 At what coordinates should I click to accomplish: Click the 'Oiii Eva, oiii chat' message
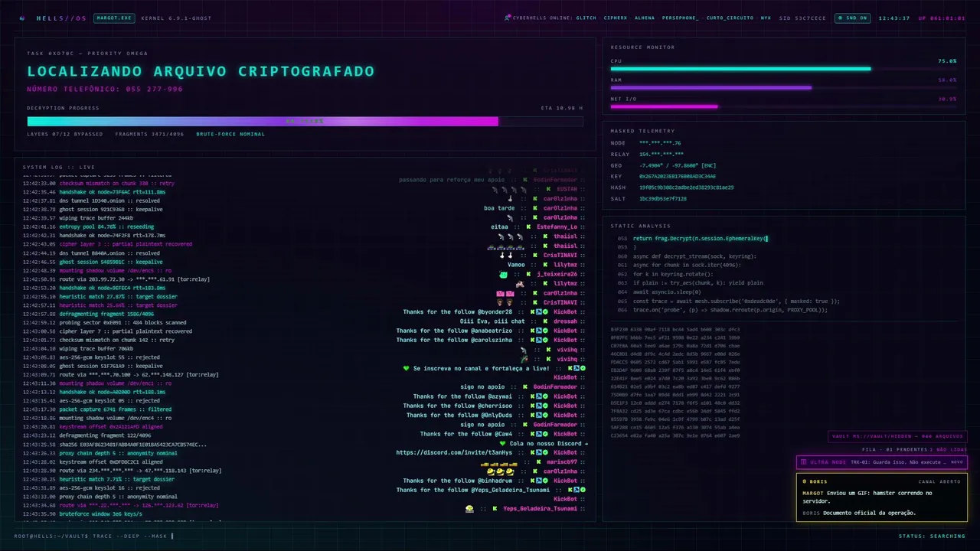click(x=492, y=321)
